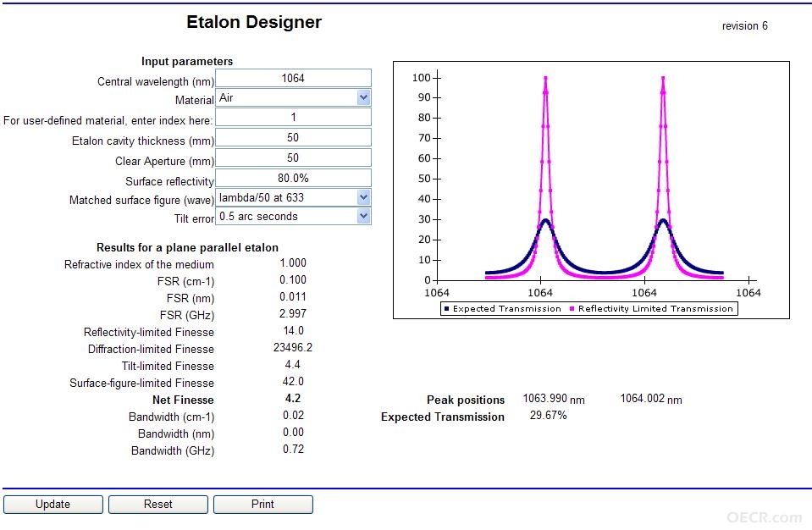Focus the Central wavelength input field
Screen dimensions: 812x530
293,78
